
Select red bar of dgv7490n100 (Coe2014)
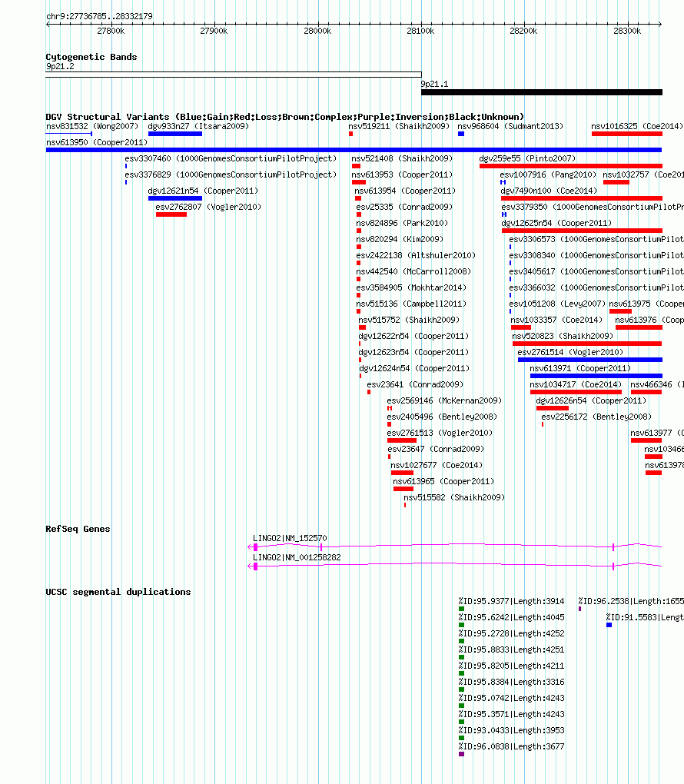point(582,198)
